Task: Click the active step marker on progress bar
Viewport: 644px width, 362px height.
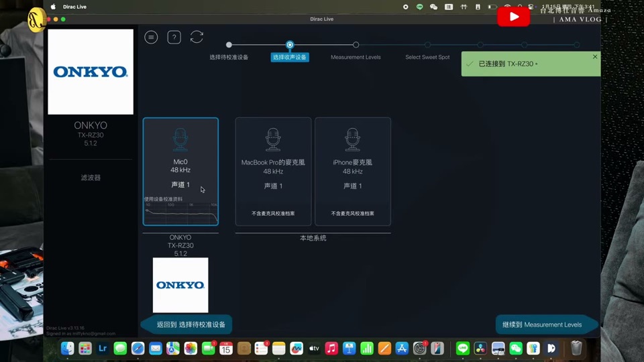Action: point(290,44)
